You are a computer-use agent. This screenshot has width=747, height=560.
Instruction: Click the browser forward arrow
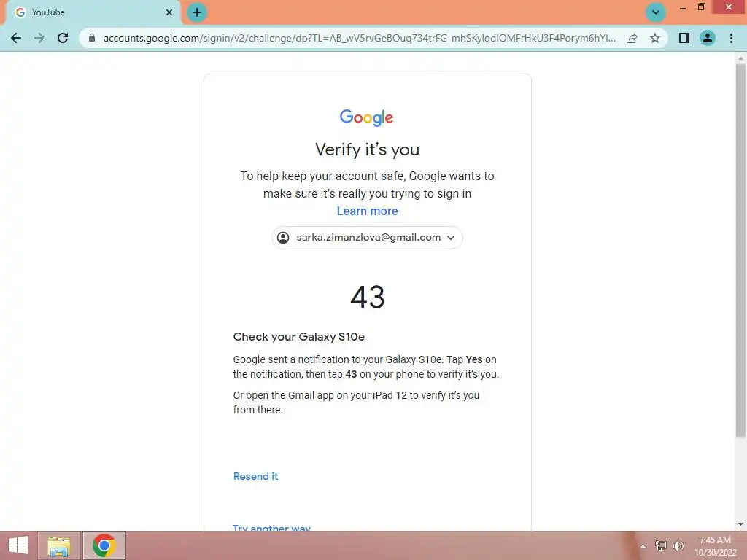tap(39, 38)
